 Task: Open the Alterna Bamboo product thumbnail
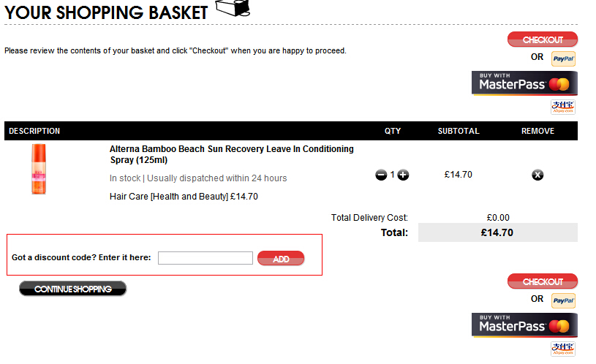tap(39, 170)
